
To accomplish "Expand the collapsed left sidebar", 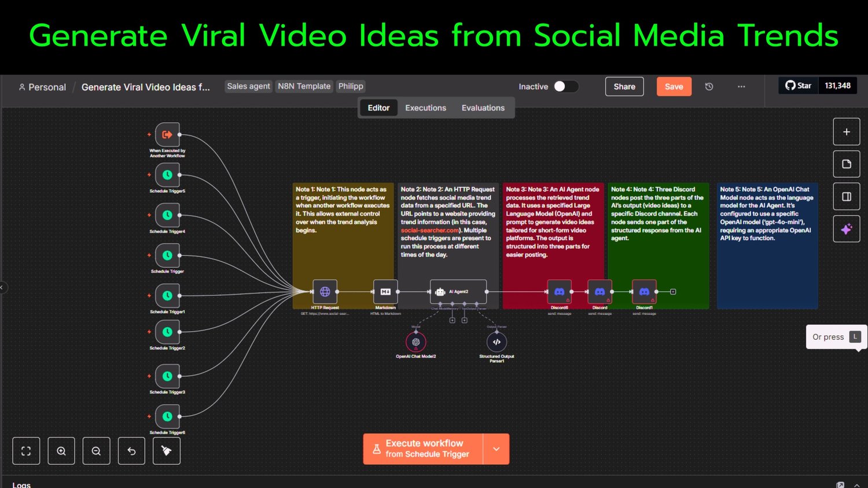I will click(2, 287).
